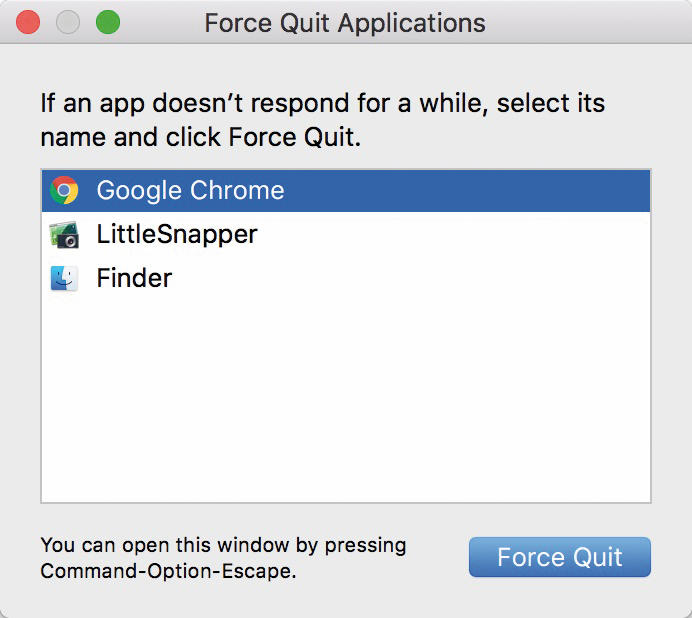
Task: Click the Force Quit Applications window title
Action: point(345,23)
